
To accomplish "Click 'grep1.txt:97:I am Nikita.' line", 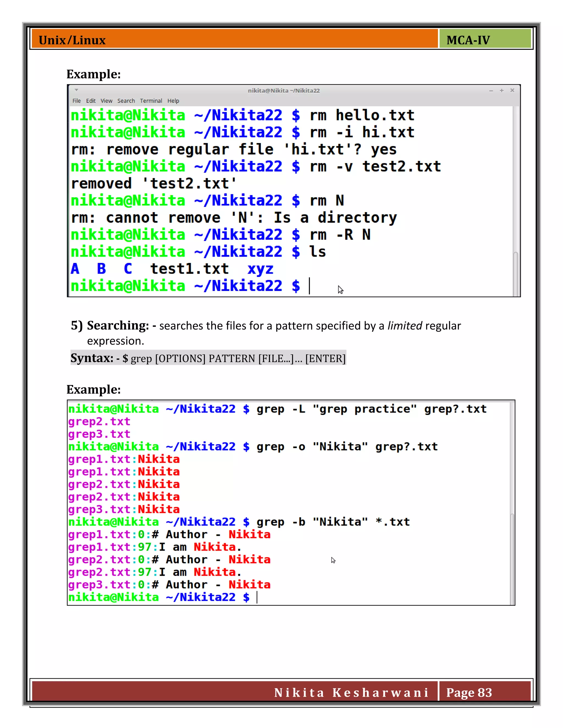I will (154, 547).
